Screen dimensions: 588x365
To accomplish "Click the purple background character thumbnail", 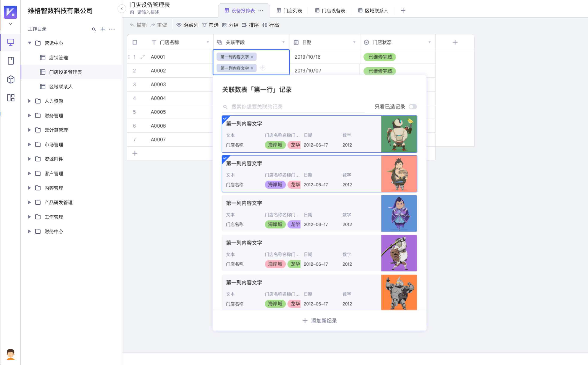I will pyautogui.click(x=399, y=253).
